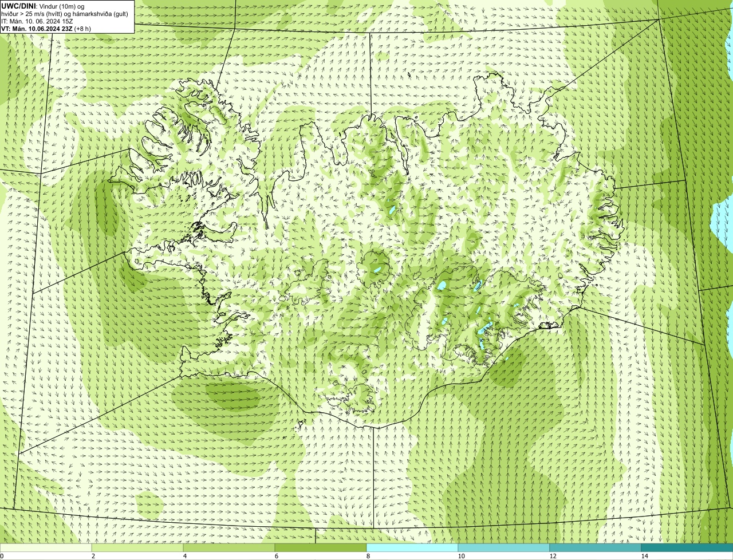Click the 'VT: Mán. 10.06.2024 23Z (+8 h)' line
Viewport: 733px width, 560px height.
point(46,29)
